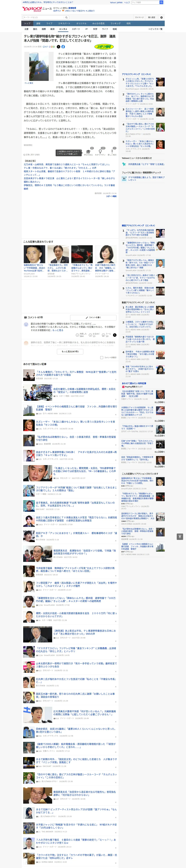The image size is (186, 868).
Task: Click the Yahoo! JAPAN News logo
Action: (x=37, y=9)
